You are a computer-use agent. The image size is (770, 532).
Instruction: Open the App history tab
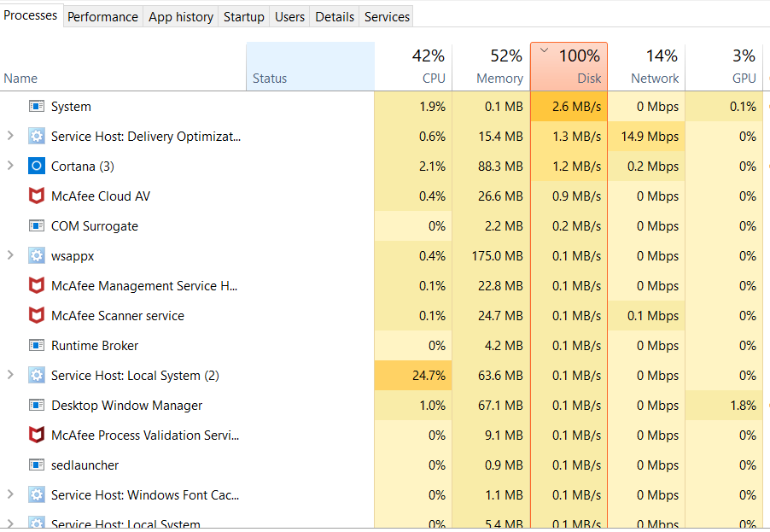tap(181, 17)
